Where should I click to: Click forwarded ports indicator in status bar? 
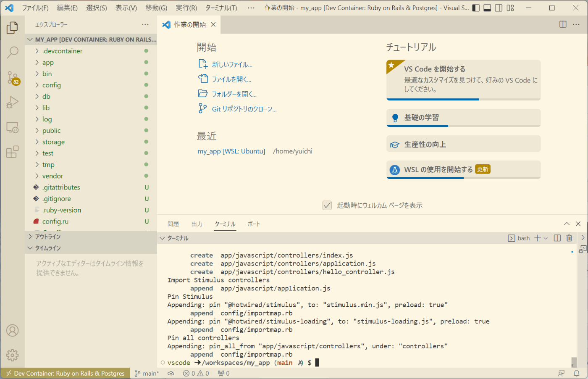(223, 373)
